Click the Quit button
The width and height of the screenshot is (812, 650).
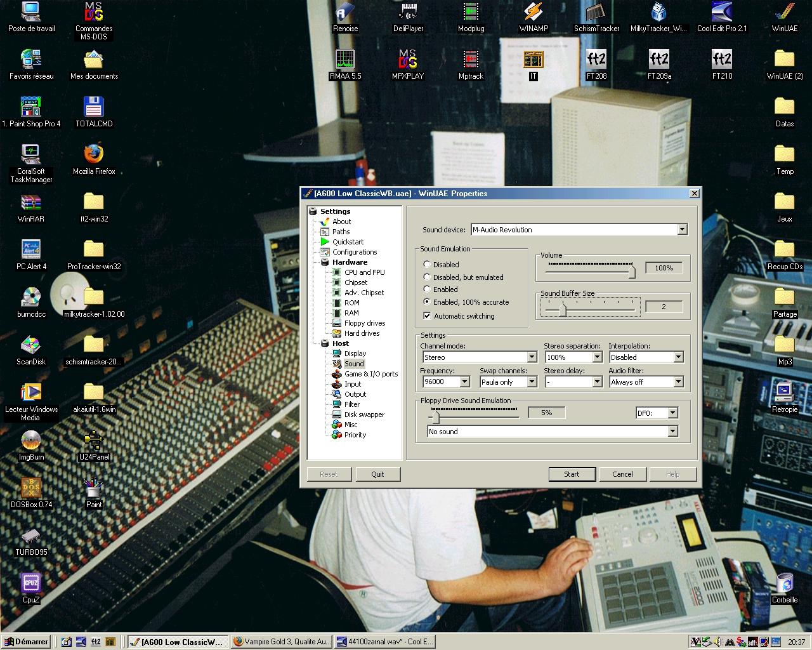coord(377,474)
